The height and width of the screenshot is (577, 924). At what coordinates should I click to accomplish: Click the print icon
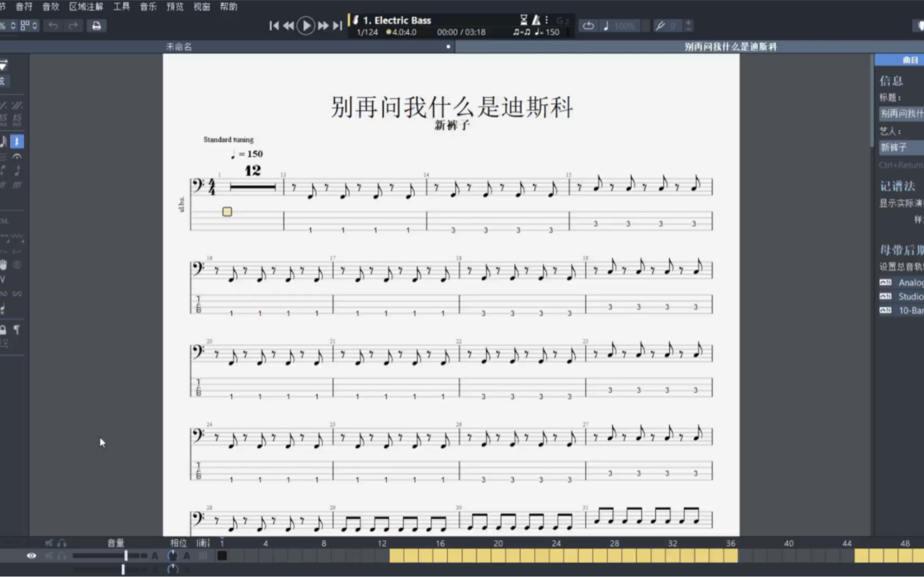pos(96,26)
